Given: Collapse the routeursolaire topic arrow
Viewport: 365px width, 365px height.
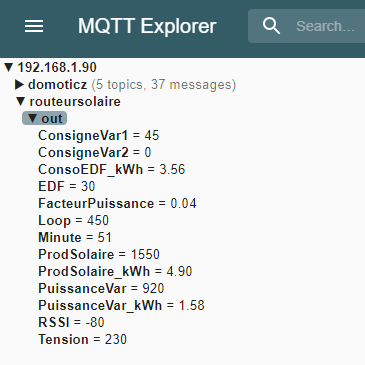Looking at the screenshot, I should tap(21, 101).
